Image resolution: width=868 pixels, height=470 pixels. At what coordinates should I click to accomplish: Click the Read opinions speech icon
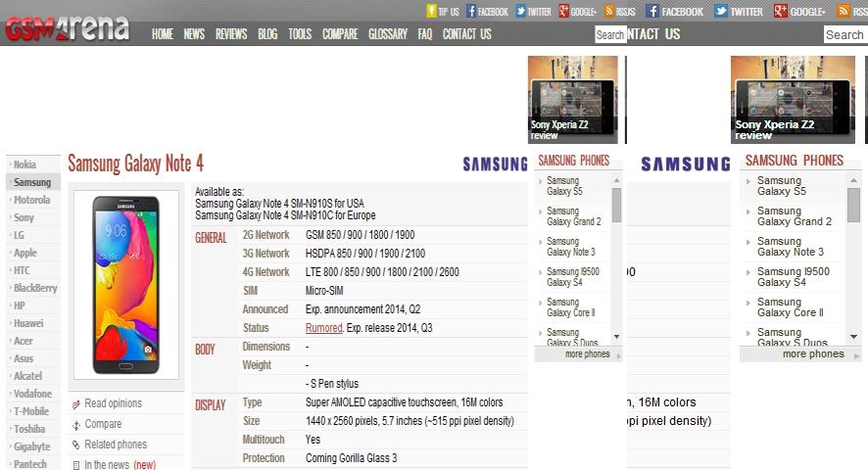click(76, 404)
